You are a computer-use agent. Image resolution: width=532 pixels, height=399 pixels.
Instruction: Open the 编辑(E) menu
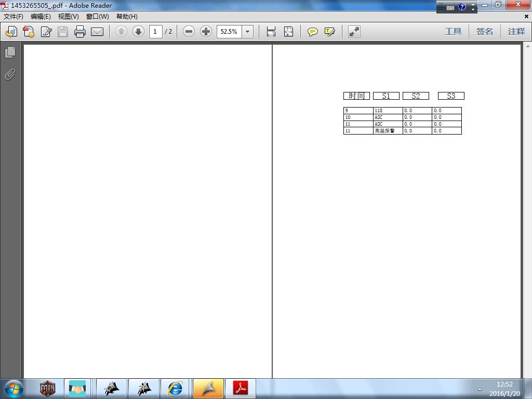pos(41,16)
